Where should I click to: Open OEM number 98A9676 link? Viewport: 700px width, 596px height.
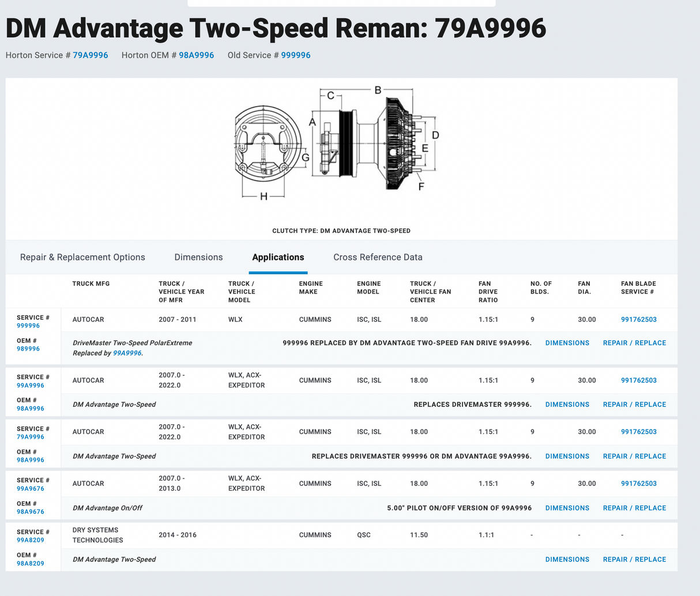(x=30, y=512)
